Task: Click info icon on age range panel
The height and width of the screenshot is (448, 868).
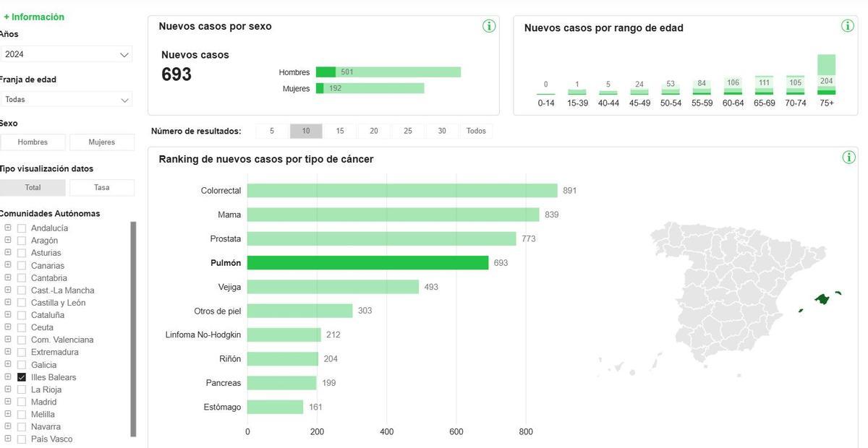Action: pyautogui.click(x=848, y=26)
